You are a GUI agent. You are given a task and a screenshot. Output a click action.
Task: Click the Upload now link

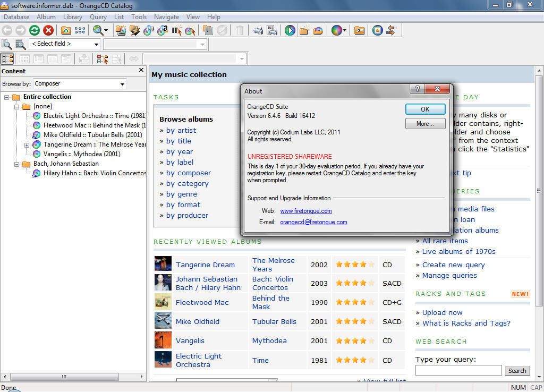click(x=442, y=312)
